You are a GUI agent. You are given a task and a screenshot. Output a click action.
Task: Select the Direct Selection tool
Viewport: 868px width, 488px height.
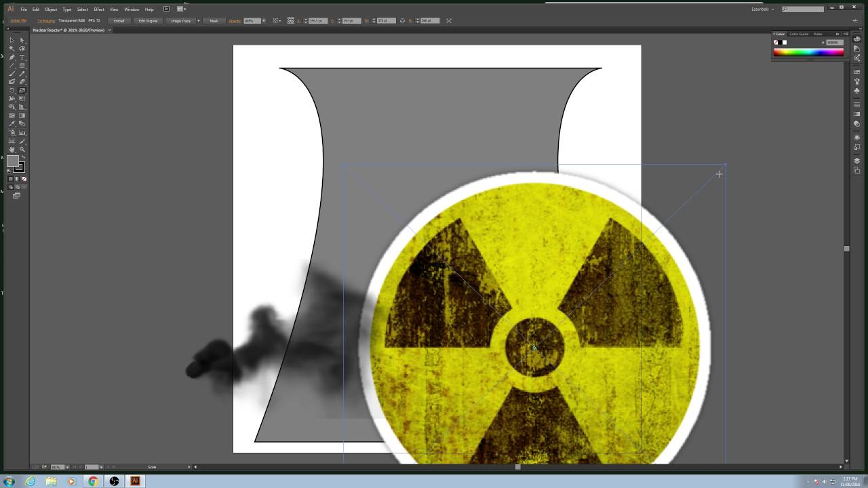point(22,41)
